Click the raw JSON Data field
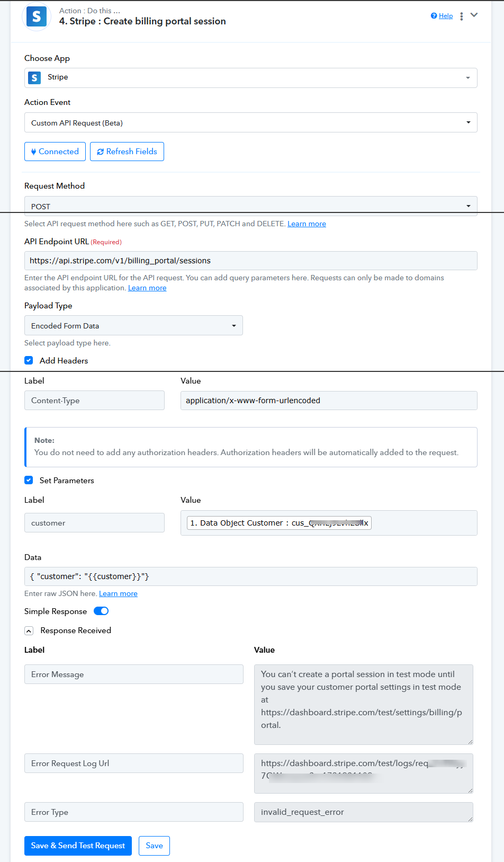 [x=251, y=576]
